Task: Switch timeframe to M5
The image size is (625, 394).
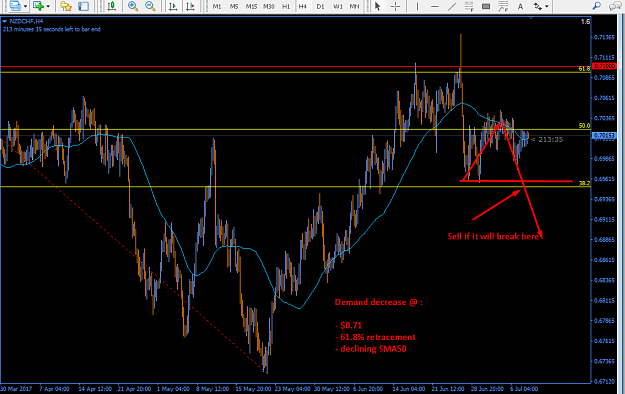Action: pos(234,6)
